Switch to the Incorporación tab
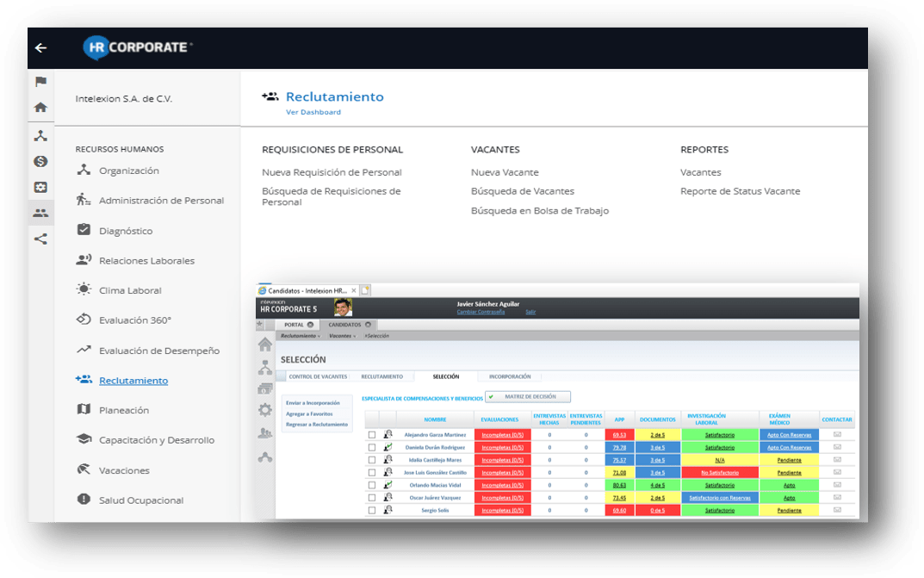The image size is (924, 578). click(x=510, y=376)
